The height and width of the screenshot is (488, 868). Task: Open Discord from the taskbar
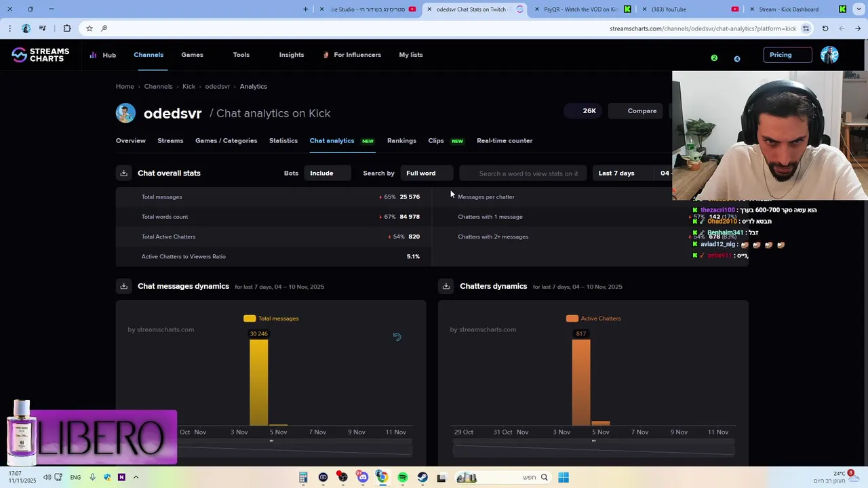point(363,477)
